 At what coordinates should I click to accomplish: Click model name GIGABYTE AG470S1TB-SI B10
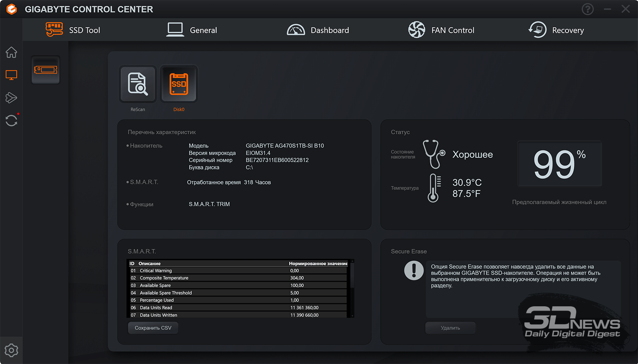pyautogui.click(x=285, y=146)
